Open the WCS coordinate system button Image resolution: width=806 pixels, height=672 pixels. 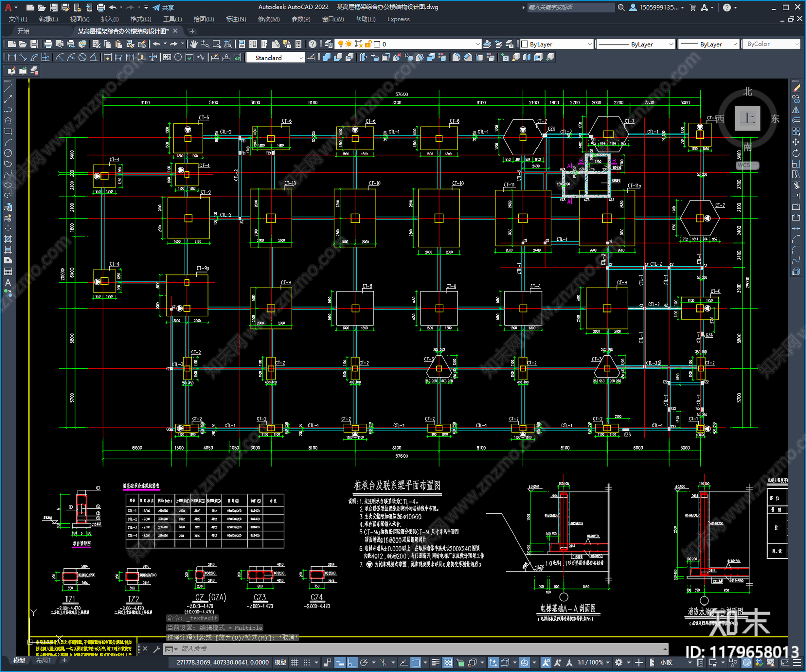pyautogui.click(x=747, y=165)
